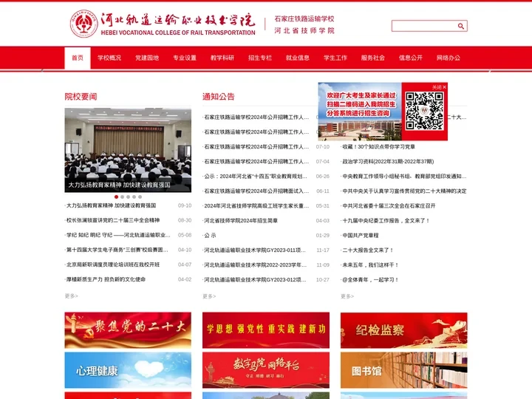The width and height of the screenshot is (532, 399).
Task: Click 更多 under the party study column
Action: pyautogui.click(x=347, y=296)
